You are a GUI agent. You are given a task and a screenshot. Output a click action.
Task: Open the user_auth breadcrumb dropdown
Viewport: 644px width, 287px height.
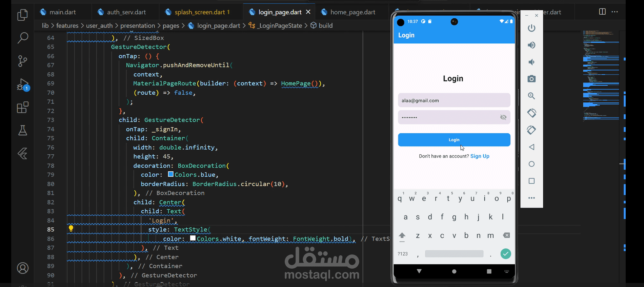(x=99, y=25)
